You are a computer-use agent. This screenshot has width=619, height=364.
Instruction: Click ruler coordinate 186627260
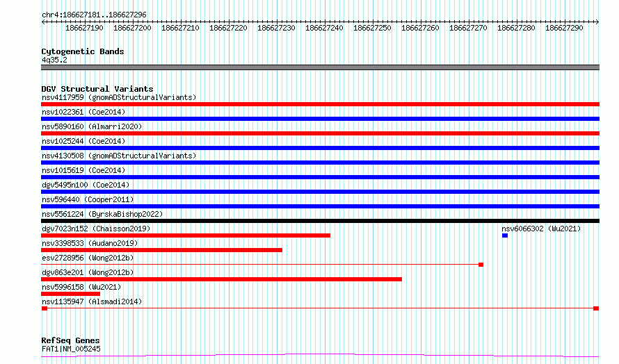point(420,28)
